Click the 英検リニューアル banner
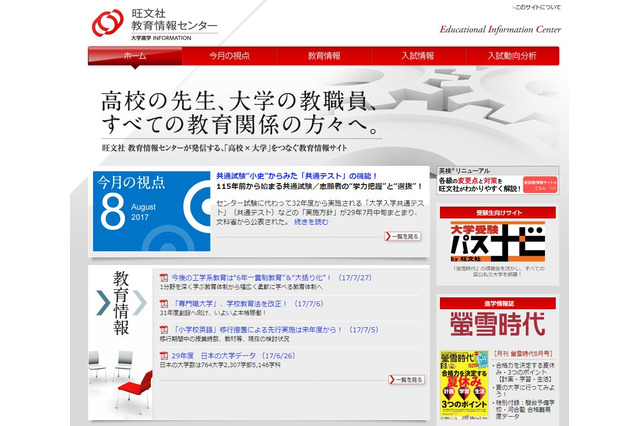The width and height of the screenshot is (640, 426). [x=498, y=180]
